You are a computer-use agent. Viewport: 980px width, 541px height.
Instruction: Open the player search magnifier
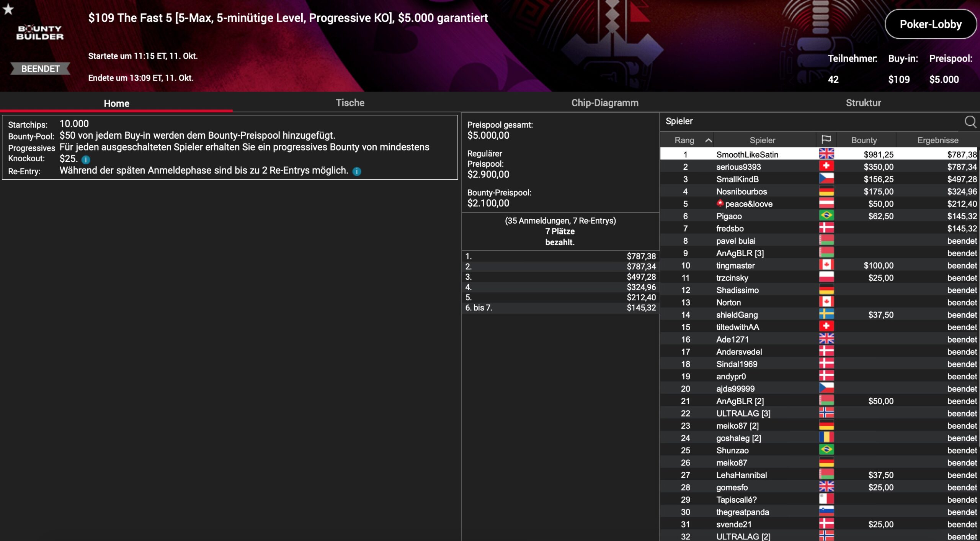coord(970,122)
